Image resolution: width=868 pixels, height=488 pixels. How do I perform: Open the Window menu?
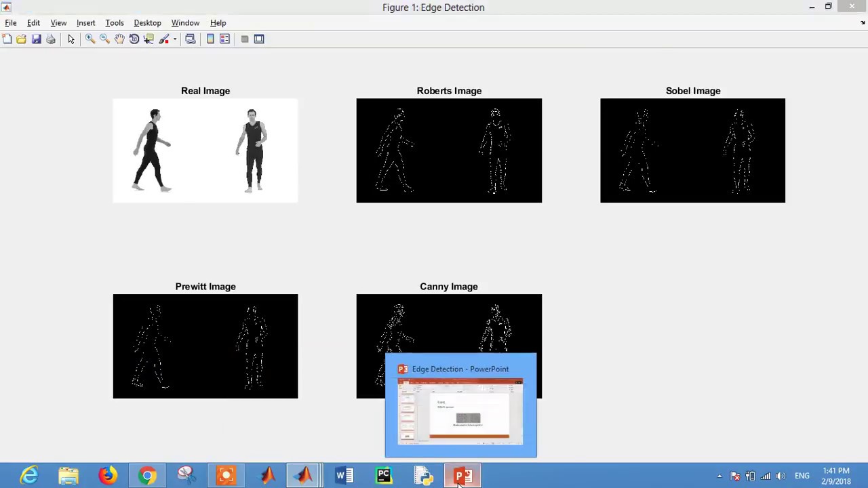[185, 23]
